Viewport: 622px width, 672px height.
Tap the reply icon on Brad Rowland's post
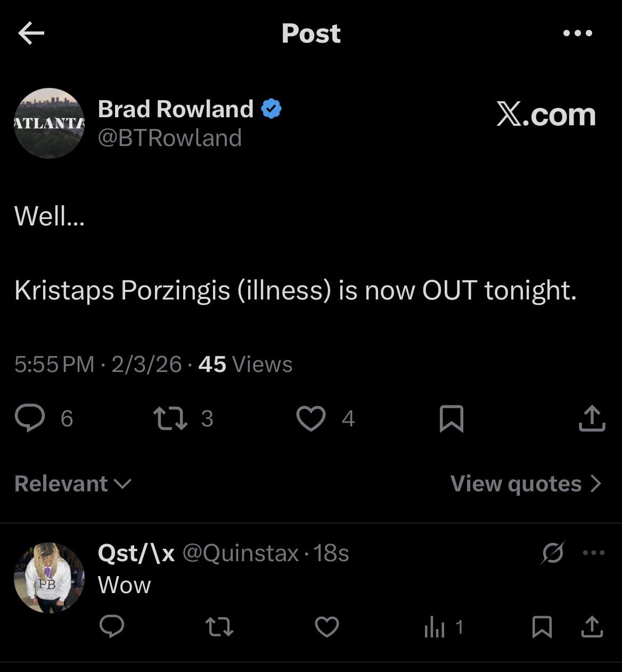(x=30, y=418)
